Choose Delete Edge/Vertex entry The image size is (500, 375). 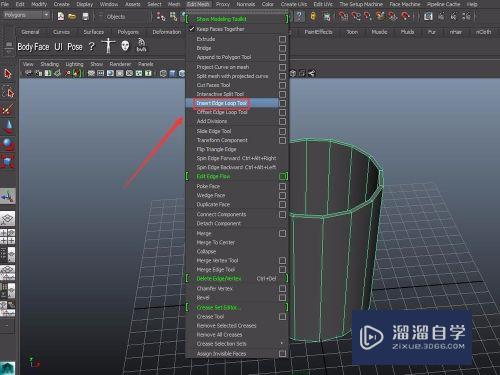[219, 278]
